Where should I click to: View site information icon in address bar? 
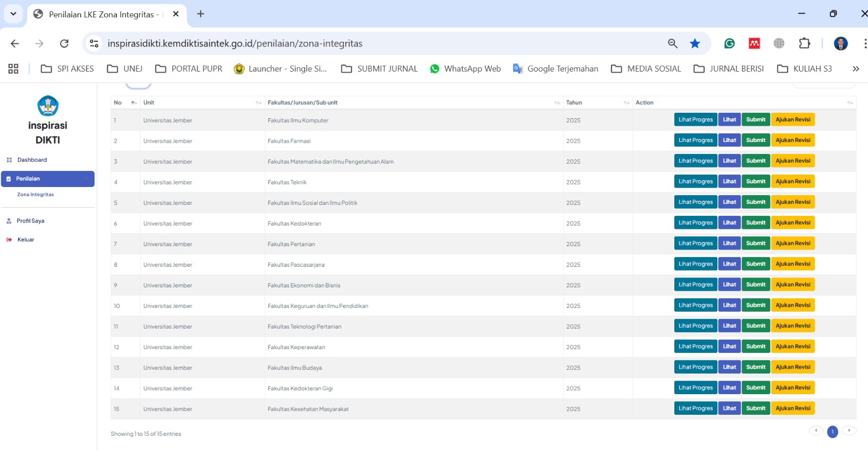pos(94,43)
